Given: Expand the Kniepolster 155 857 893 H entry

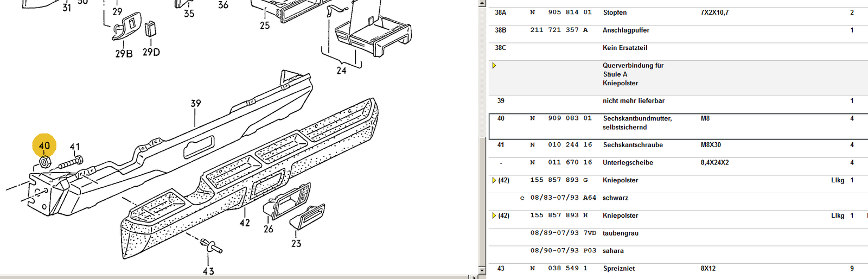Looking at the screenshot, I should [x=494, y=215].
